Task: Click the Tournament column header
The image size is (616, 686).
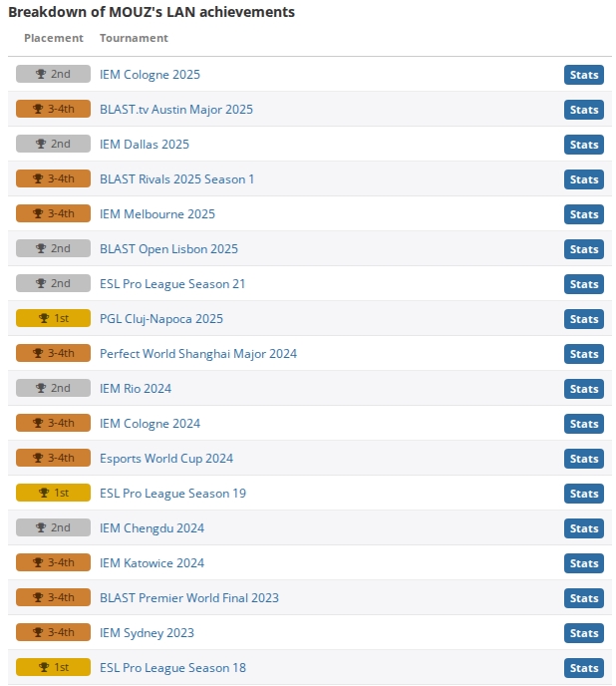Action: [134, 38]
